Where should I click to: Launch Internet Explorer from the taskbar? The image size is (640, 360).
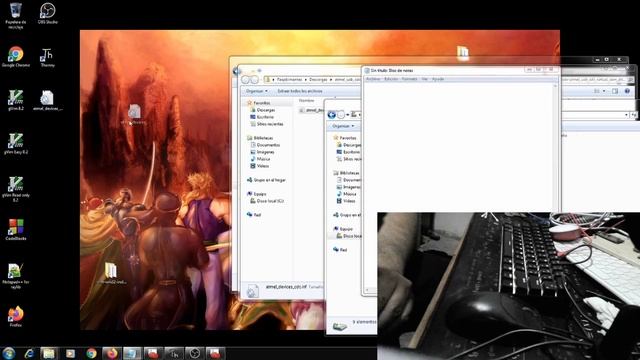pos(29,353)
